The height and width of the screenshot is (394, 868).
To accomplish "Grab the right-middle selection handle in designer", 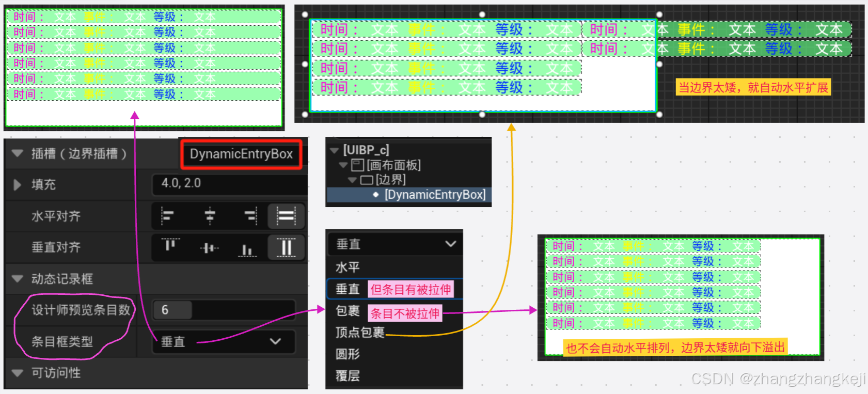I will pos(659,65).
